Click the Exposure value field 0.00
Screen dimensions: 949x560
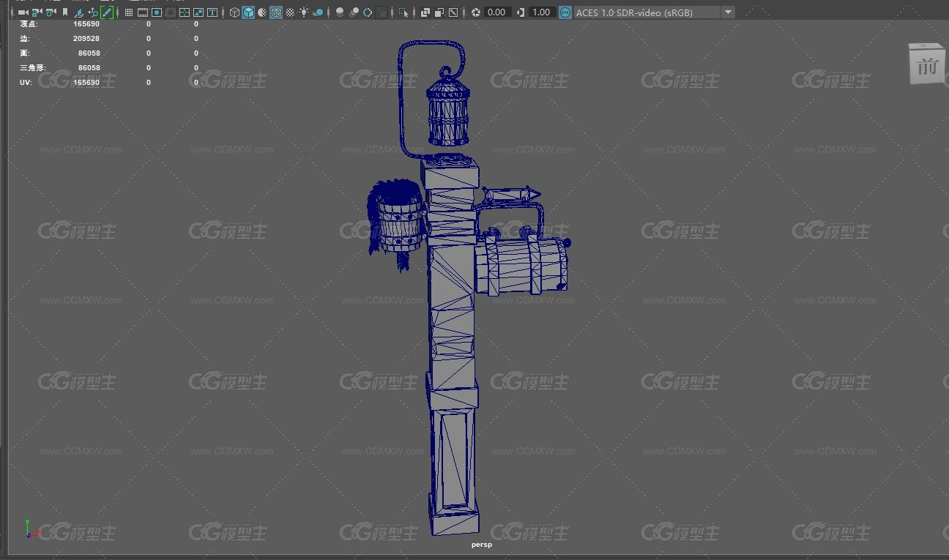pyautogui.click(x=497, y=12)
